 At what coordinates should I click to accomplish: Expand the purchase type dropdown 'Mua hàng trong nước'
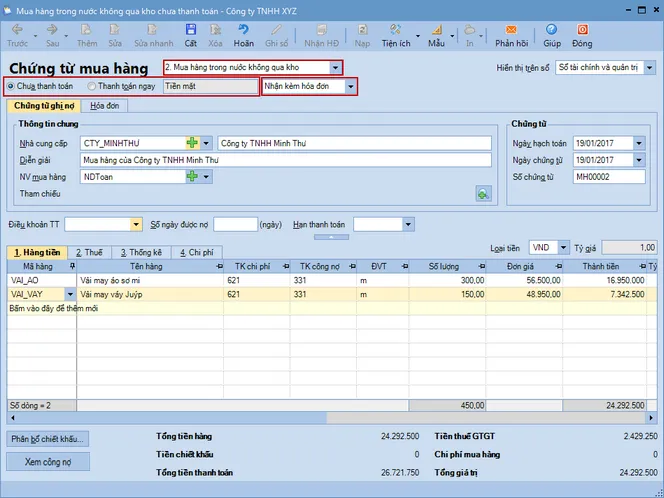(335, 68)
